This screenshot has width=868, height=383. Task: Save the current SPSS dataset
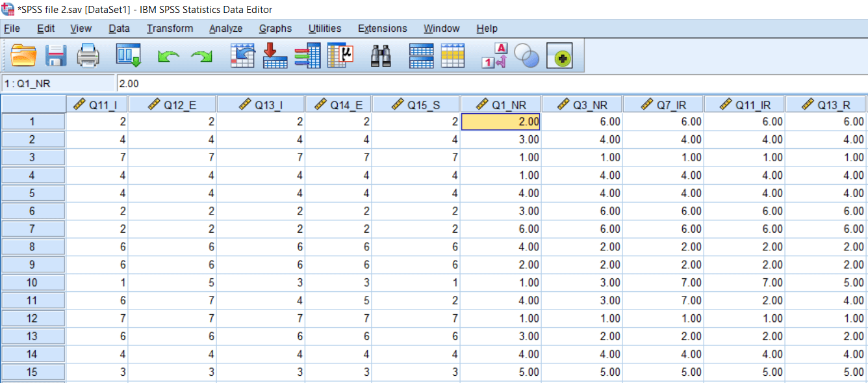(x=56, y=56)
